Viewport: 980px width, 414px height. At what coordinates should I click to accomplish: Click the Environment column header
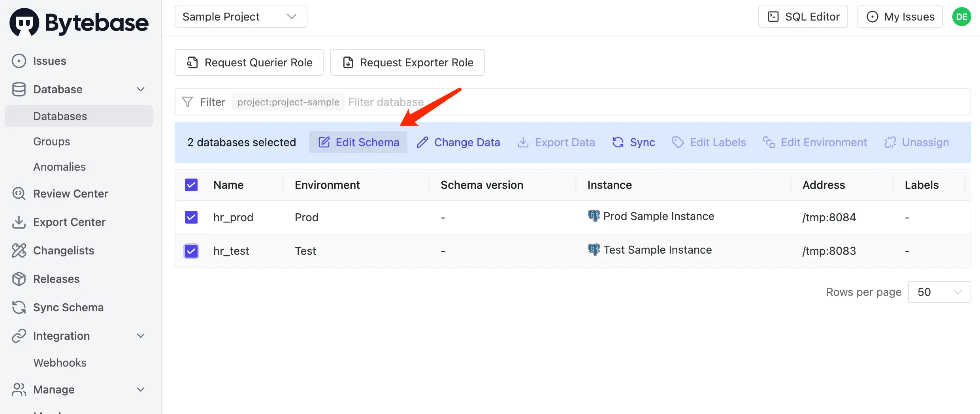tap(327, 185)
